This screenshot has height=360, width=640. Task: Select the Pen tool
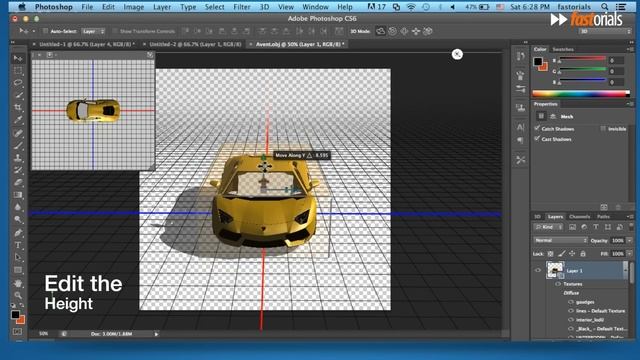coord(18,233)
